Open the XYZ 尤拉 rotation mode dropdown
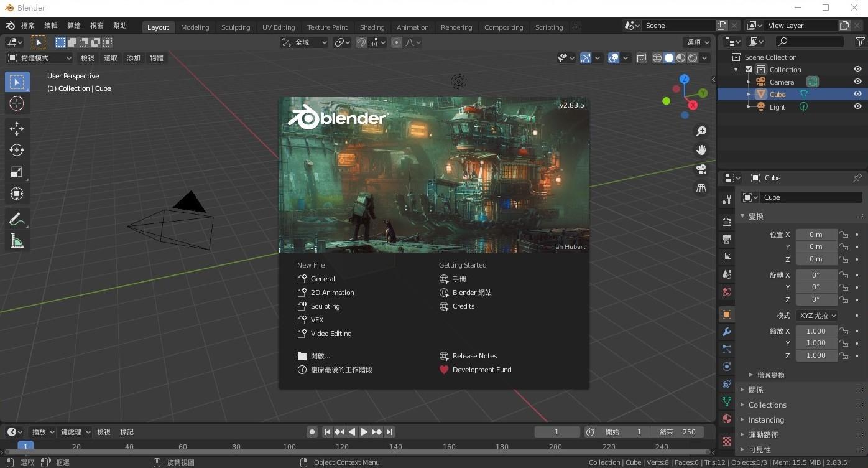Image resolution: width=868 pixels, height=468 pixels. [816, 316]
